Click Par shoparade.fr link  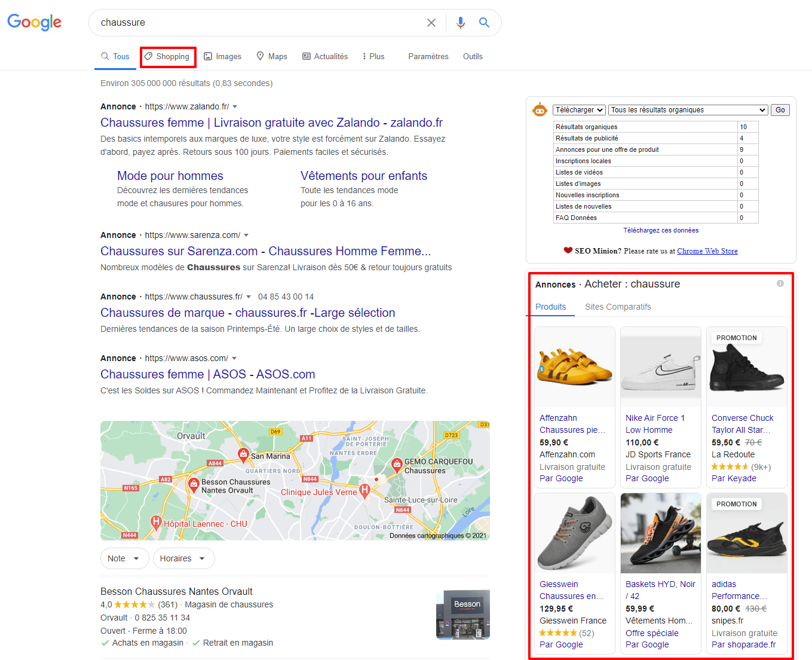[744, 644]
